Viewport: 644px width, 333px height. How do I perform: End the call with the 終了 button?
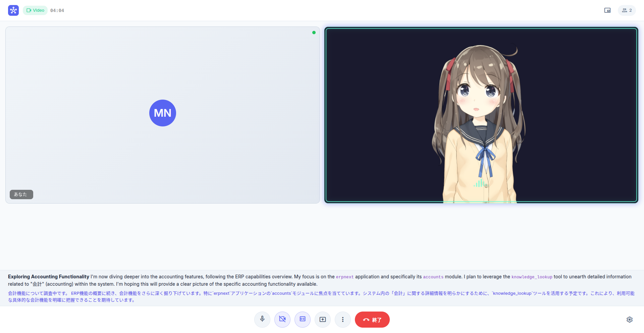pyautogui.click(x=372, y=319)
